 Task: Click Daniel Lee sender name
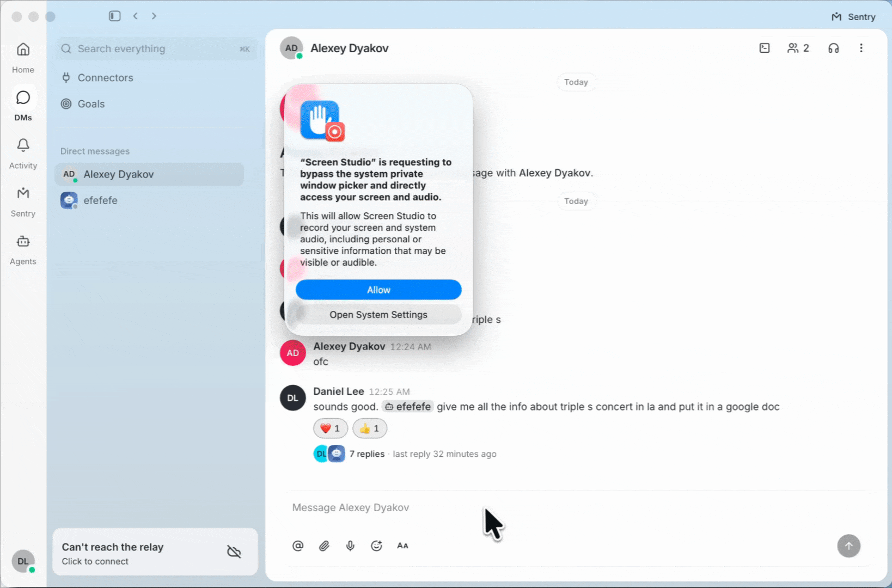tap(339, 391)
